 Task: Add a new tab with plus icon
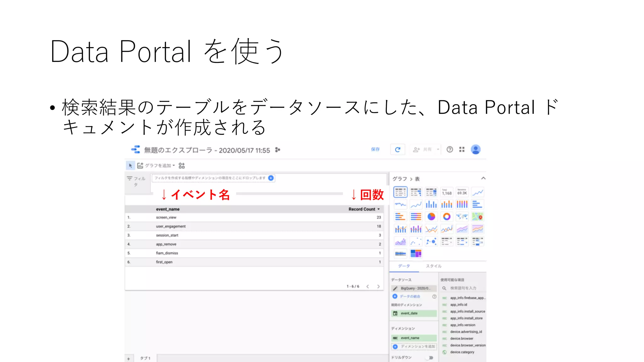[128, 359]
